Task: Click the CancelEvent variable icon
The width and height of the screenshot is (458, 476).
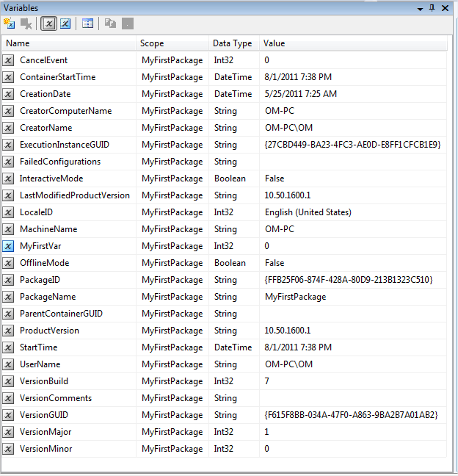Action: pyautogui.click(x=9, y=60)
